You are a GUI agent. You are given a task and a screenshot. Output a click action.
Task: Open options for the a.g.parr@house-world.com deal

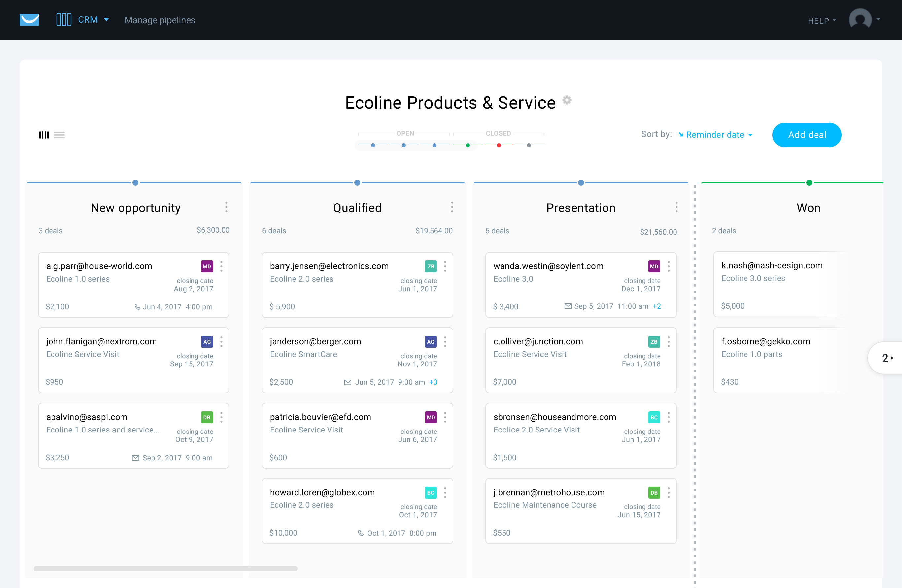point(221,266)
